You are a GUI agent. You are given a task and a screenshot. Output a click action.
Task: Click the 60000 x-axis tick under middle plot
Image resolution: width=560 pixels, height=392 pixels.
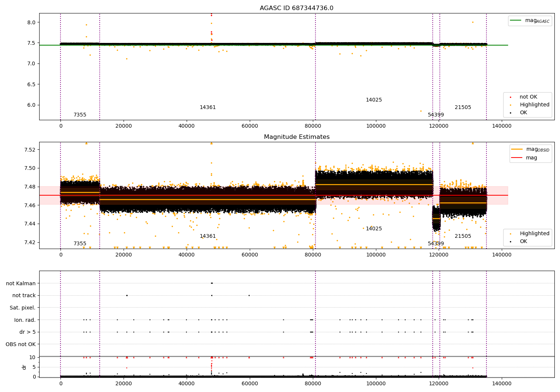point(250,255)
